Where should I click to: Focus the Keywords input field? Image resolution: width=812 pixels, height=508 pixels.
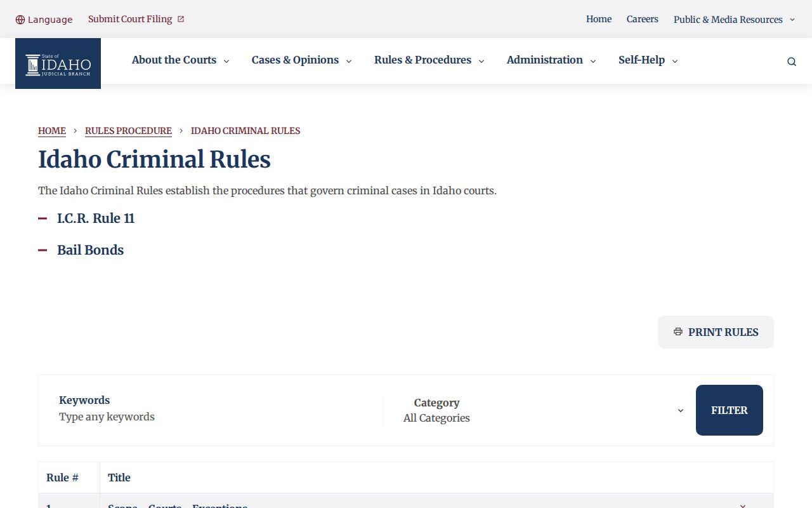click(216, 417)
